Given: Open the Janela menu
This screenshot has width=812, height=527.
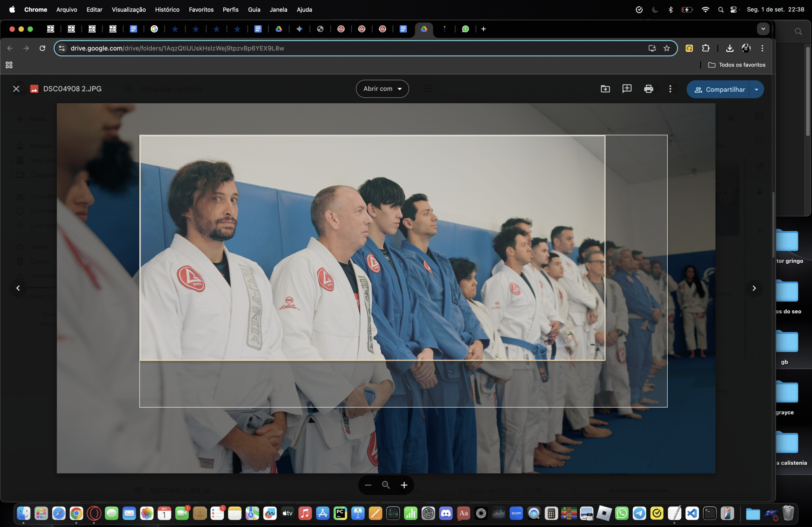Looking at the screenshot, I should 278,10.
